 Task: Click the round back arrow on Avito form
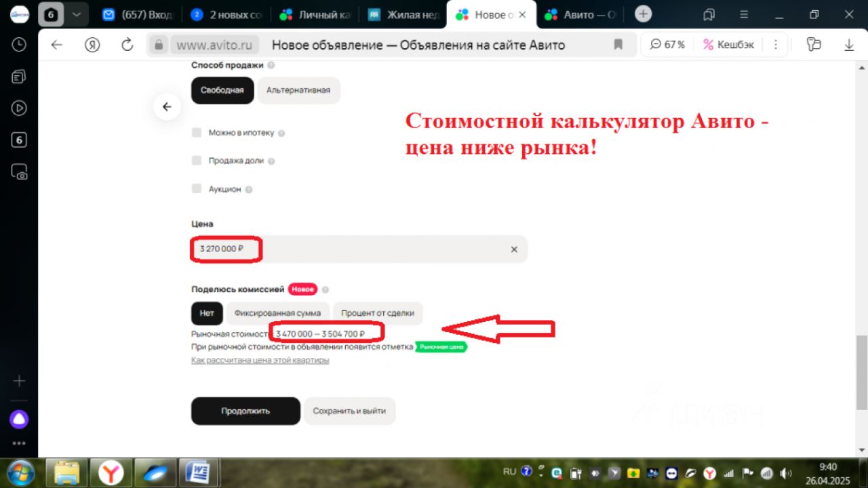point(167,106)
